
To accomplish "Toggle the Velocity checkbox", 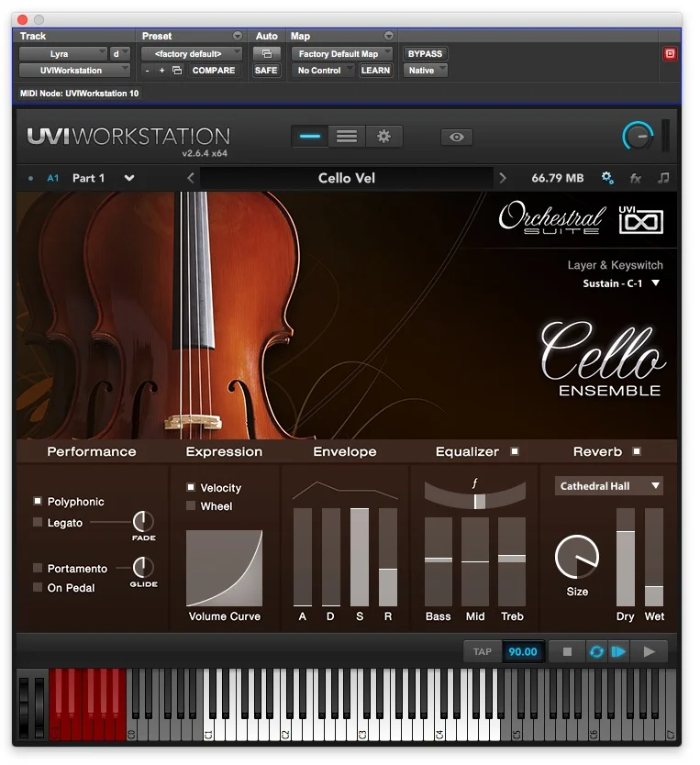I will 191,487.
